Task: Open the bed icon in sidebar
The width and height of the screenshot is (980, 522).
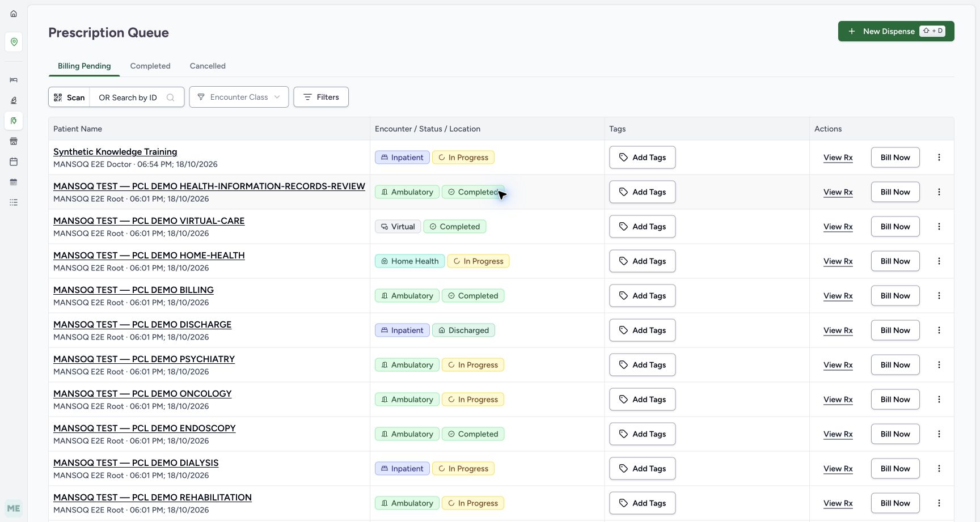Action: point(14,80)
